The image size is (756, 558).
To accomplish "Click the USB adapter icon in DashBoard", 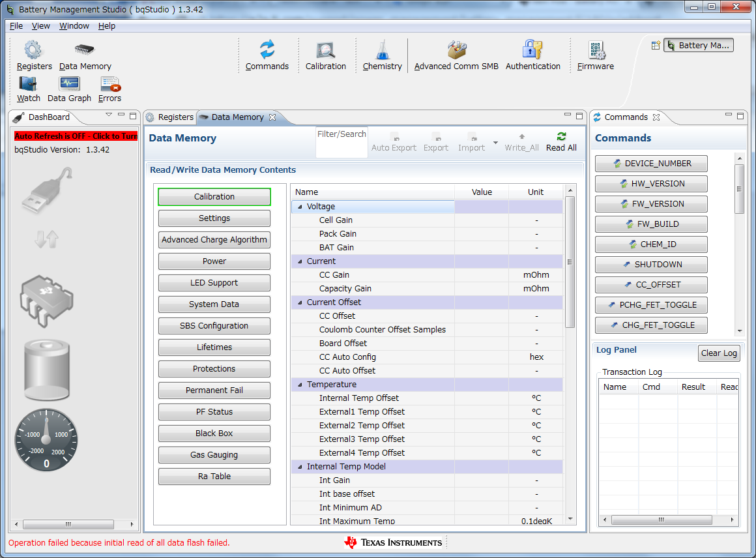I will 47,190.
